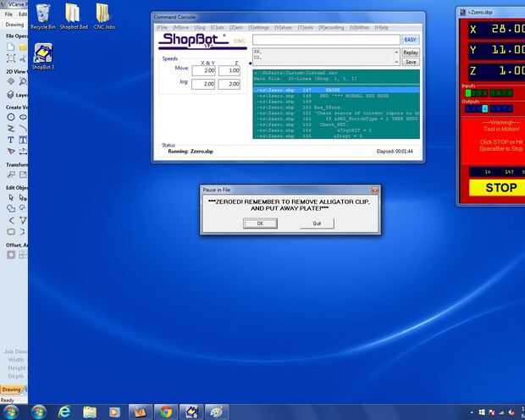Close the Pause in File dialog

point(375,190)
